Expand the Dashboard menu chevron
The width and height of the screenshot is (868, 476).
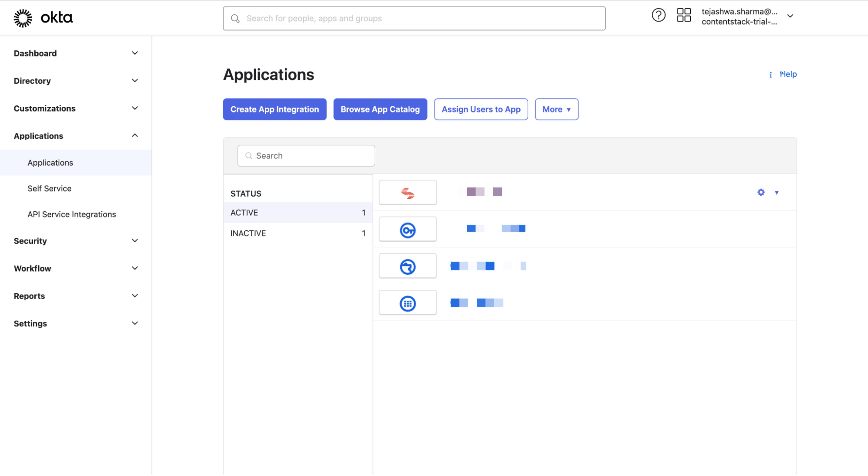click(135, 53)
